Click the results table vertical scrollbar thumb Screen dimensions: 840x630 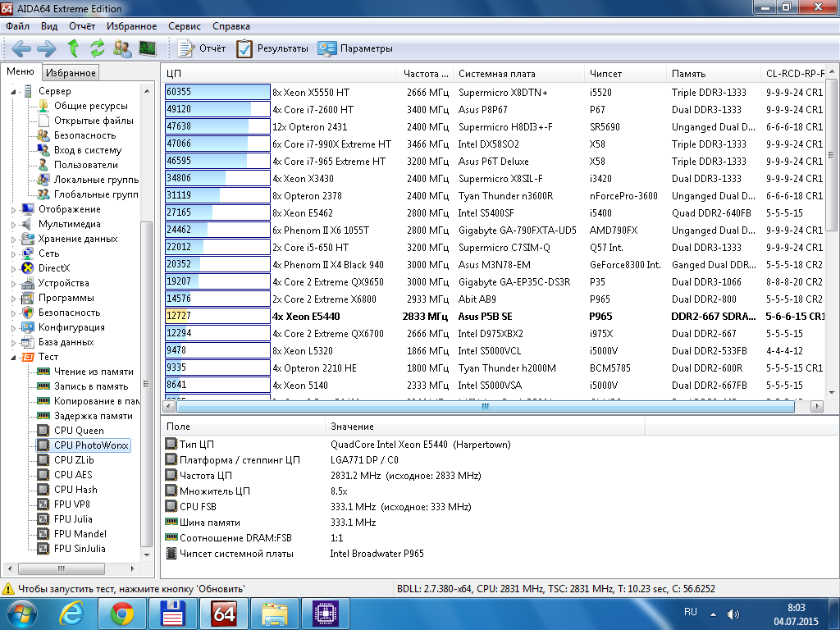832,155
